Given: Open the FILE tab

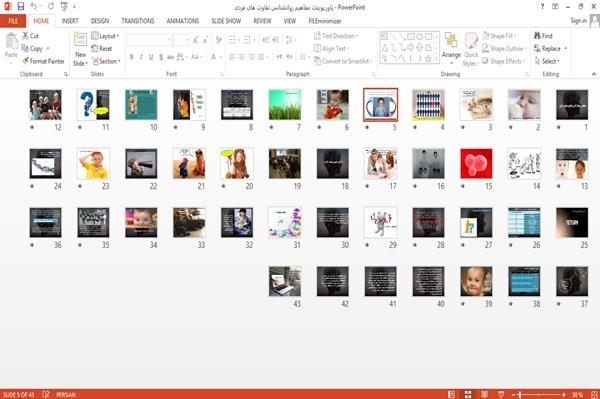Looking at the screenshot, I should (13, 21).
